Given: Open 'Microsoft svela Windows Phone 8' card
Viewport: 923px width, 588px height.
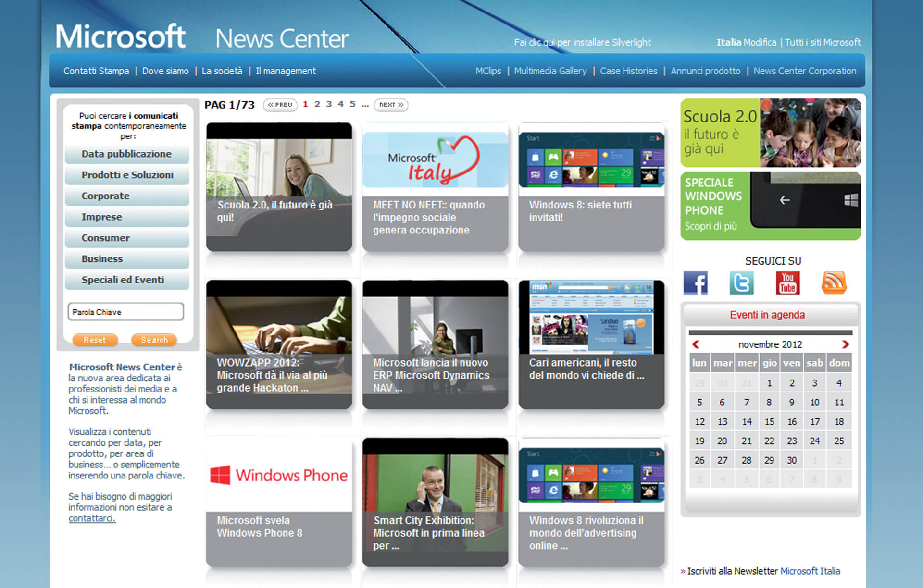Looking at the screenshot, I should (279, 502).
